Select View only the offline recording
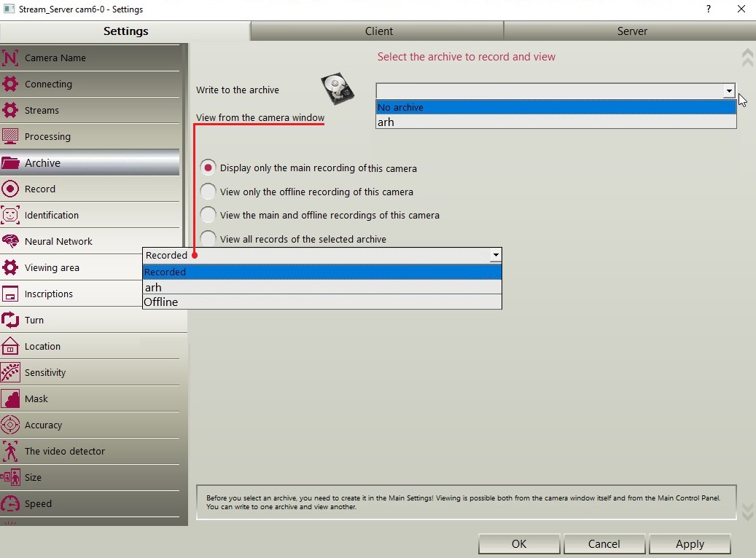The width and height of the screenshot is (756, 558). (x=208, y=192)
